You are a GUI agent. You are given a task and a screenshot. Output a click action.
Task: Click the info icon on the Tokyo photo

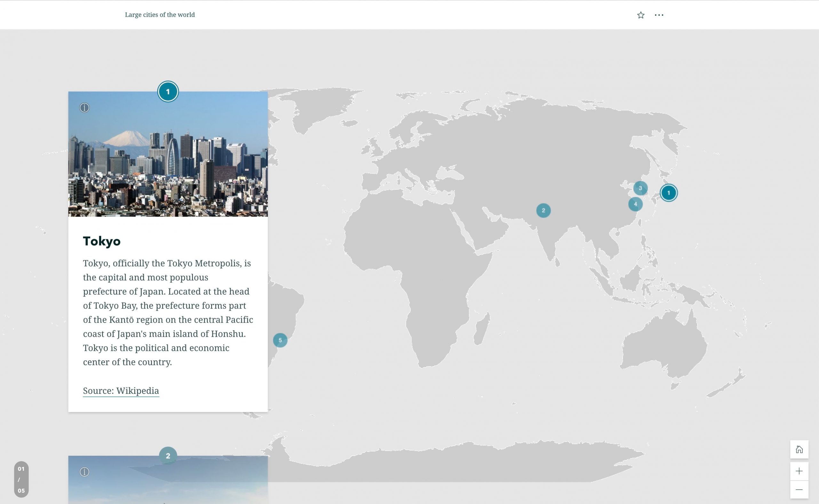click(84, 108)
